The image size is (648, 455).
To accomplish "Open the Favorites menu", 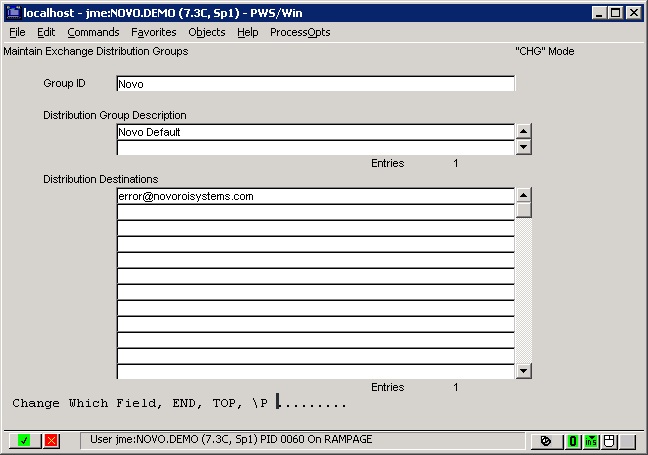I will (154, 32).
